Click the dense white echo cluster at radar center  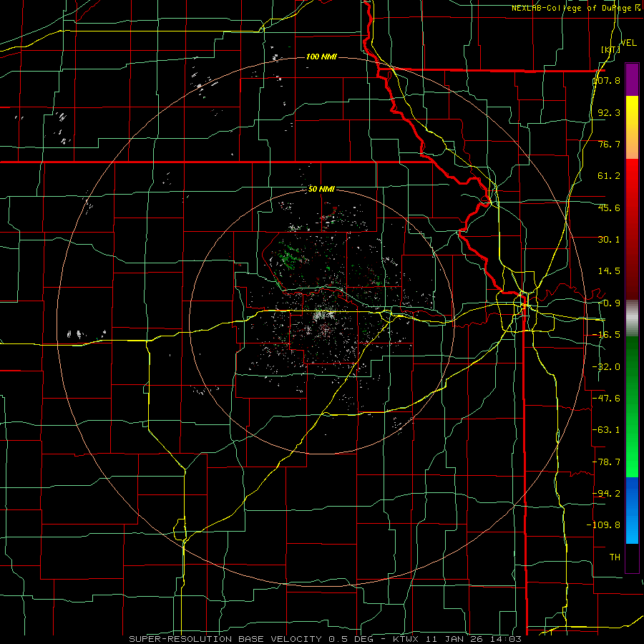pos(324,316)
